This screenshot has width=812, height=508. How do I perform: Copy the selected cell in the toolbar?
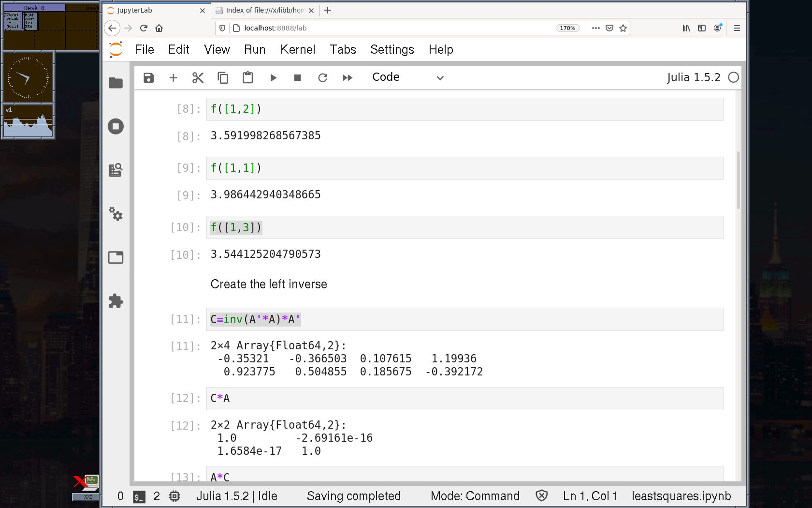223,78
